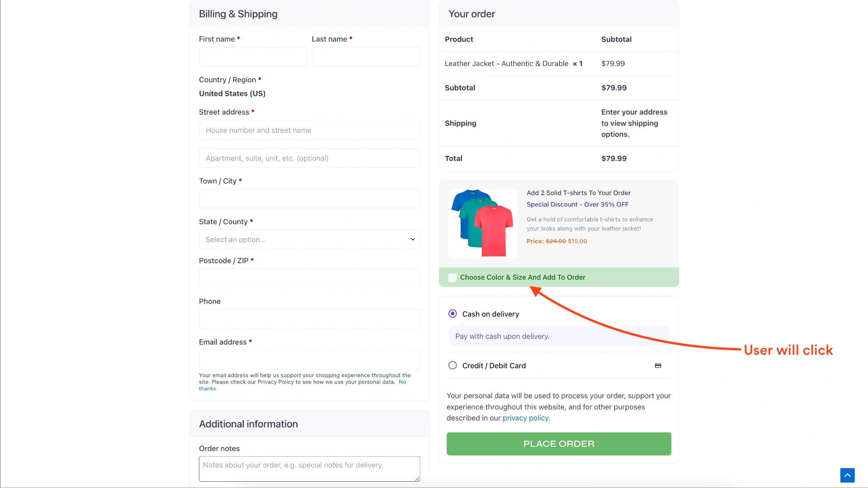Screen dimensions: 868x488
Task: Click the Country / Region selector
Action: [x=232, y=94]
